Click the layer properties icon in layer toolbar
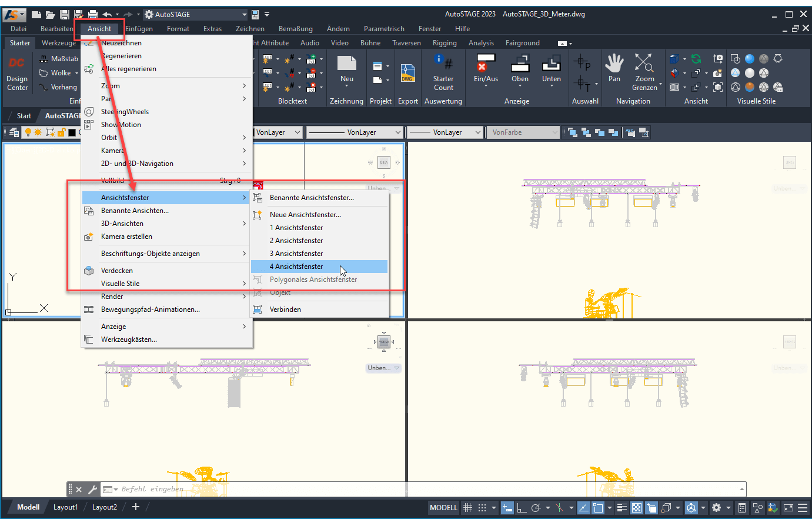812x519 pixels. (14, 132)
